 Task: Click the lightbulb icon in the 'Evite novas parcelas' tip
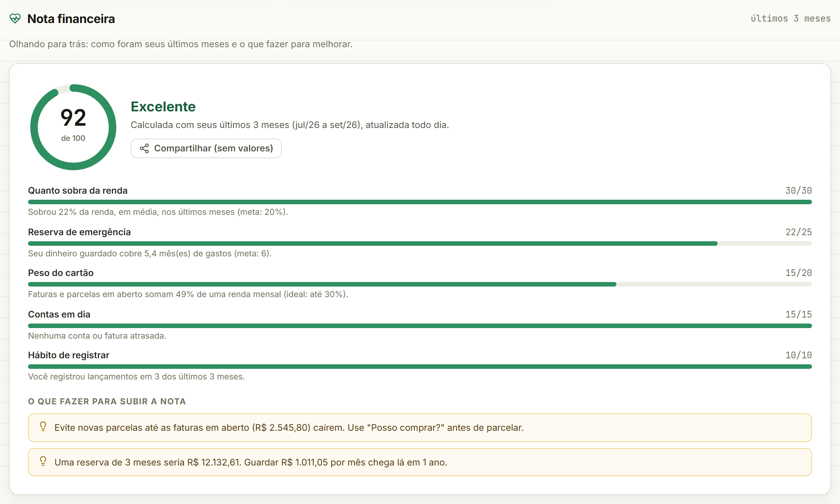pos(43,427)
